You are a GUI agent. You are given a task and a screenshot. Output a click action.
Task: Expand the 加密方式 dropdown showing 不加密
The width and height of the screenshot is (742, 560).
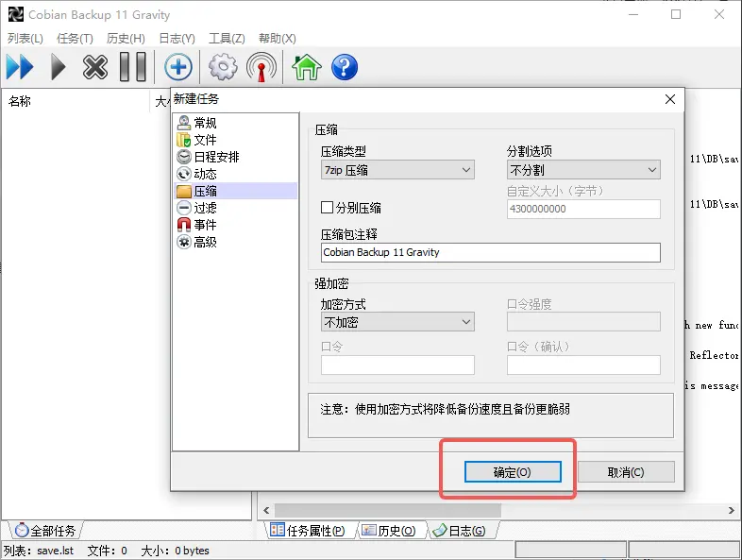397,322
